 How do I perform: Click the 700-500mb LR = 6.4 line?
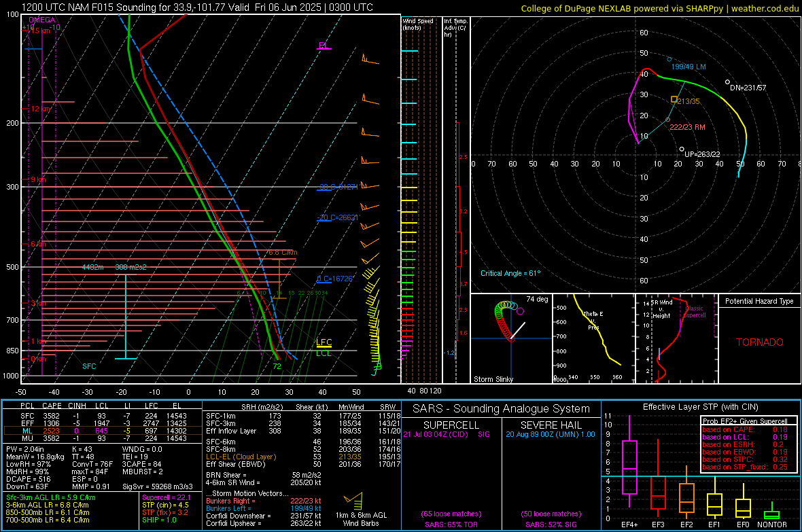(48, 520)
